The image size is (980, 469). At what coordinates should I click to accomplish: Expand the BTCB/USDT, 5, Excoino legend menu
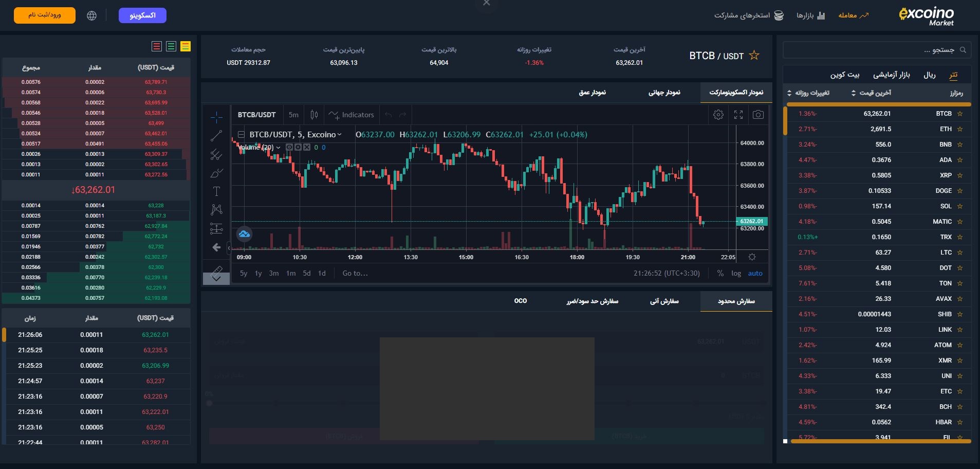tap(339, 135)
